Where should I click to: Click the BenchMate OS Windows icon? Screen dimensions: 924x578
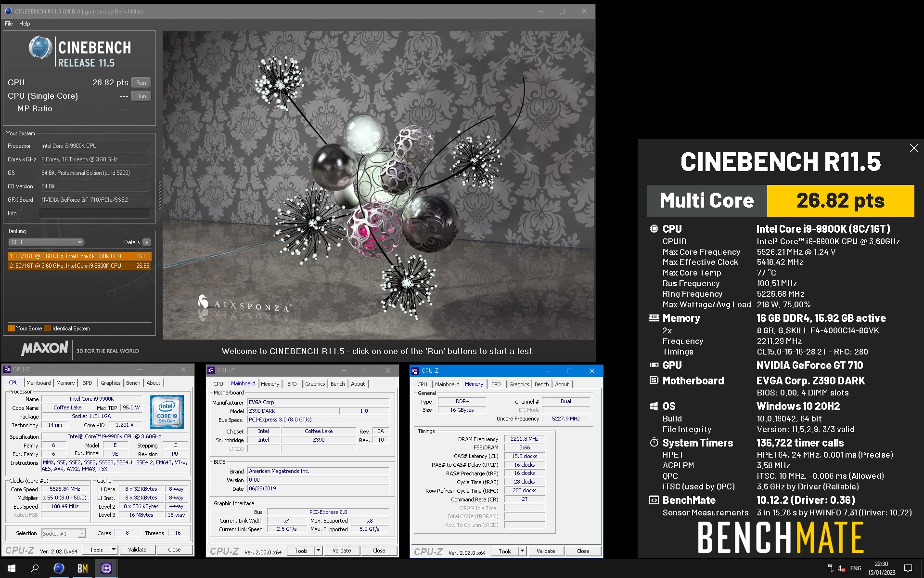click(x=654, y=406)
